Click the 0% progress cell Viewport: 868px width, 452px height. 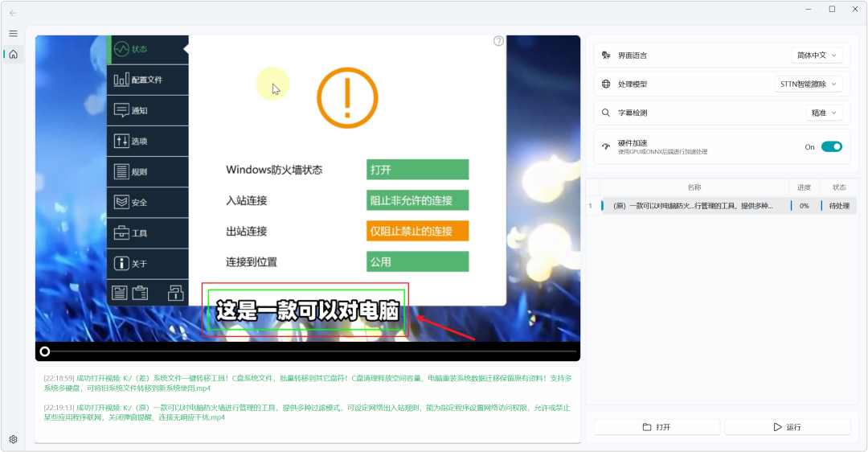click(805, 206)
